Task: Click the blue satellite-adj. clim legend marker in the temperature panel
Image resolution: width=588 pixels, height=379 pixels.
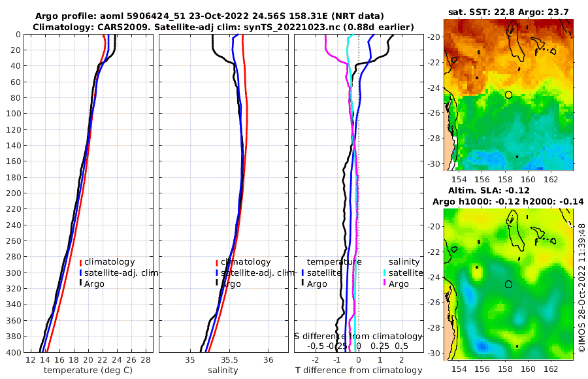Action: coord(80,273)
